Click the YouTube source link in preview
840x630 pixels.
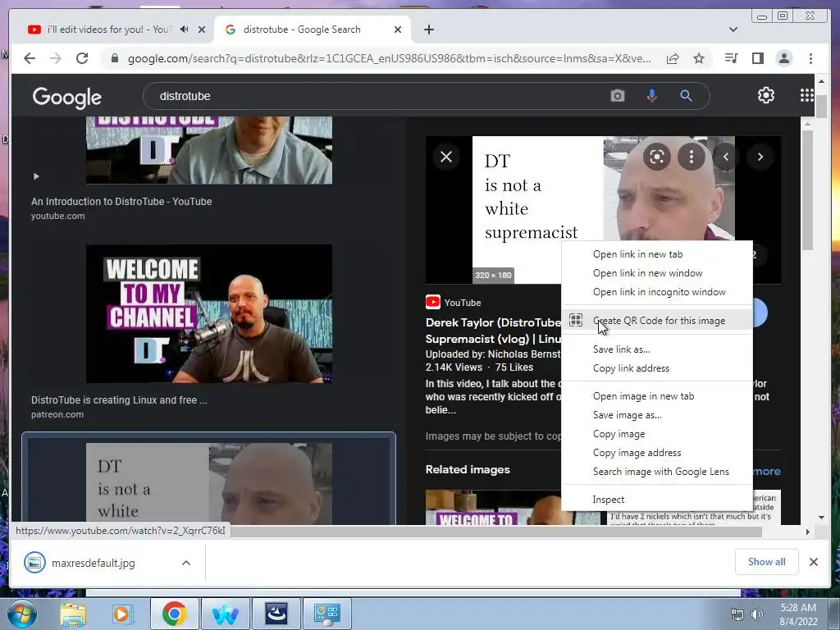tap(453, 303)
